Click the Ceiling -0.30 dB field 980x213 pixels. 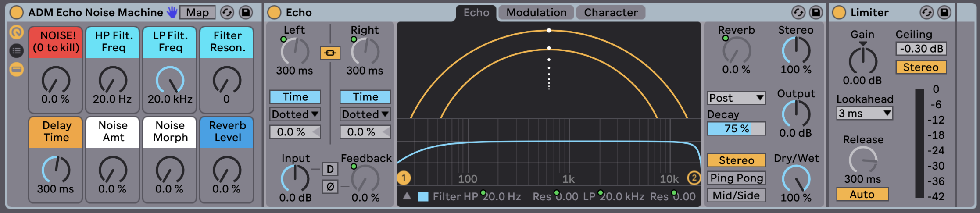pos(921,49)
